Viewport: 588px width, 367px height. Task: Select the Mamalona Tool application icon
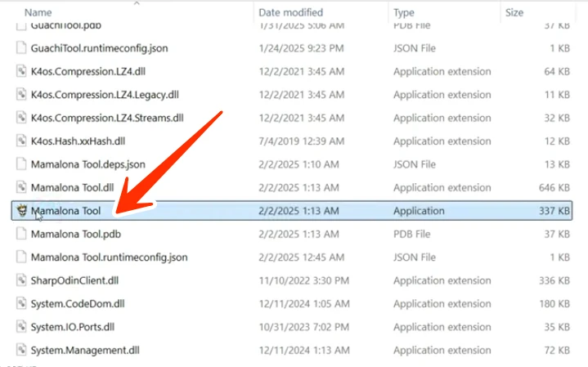22,211
